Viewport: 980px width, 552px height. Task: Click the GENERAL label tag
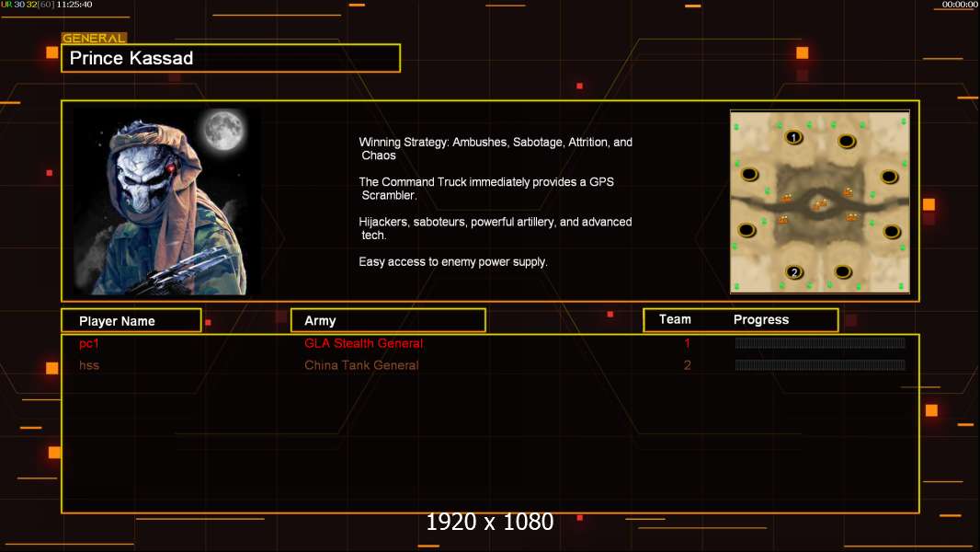pyautogui.click(x=94, y=38)
